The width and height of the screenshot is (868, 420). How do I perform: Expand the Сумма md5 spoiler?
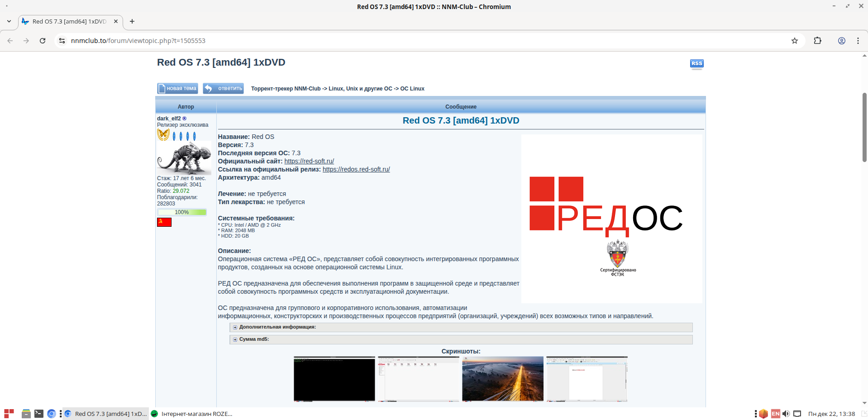[254, 339]
